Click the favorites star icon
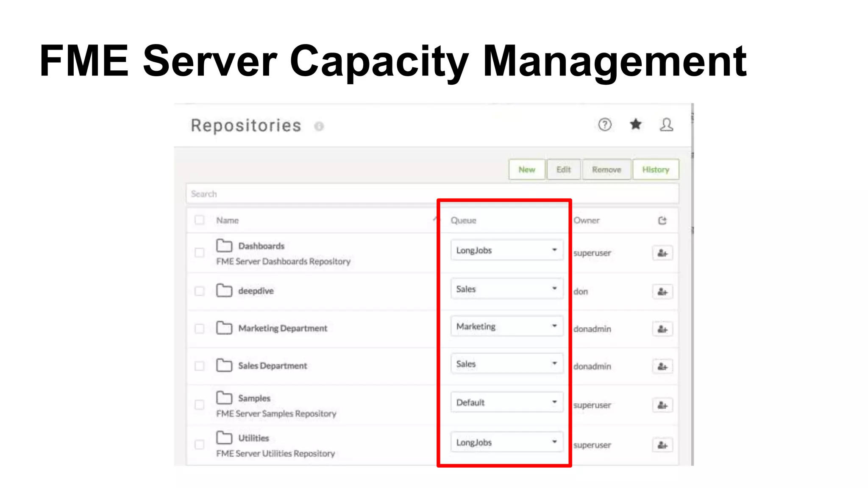 pyautogui.click(x=635, y=124)
